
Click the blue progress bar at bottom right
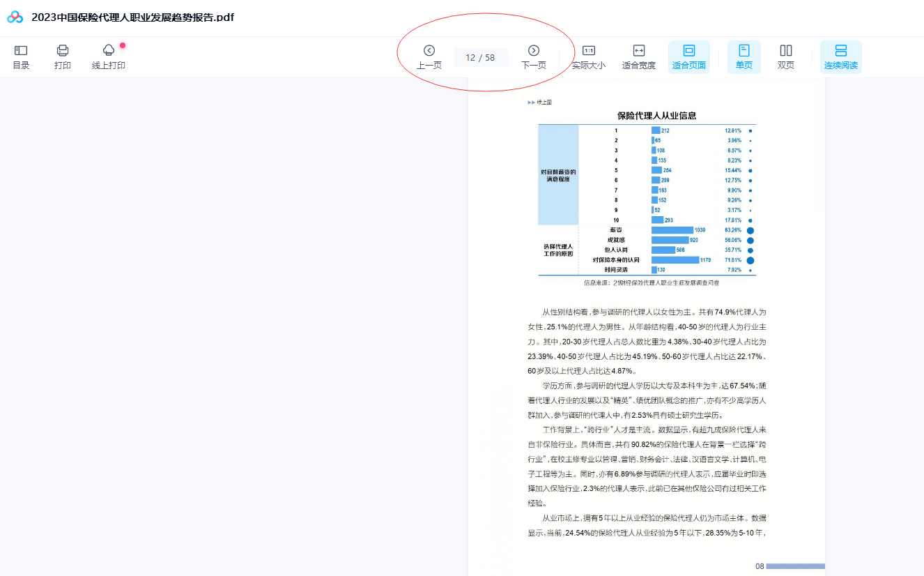[x=794, y=567]
